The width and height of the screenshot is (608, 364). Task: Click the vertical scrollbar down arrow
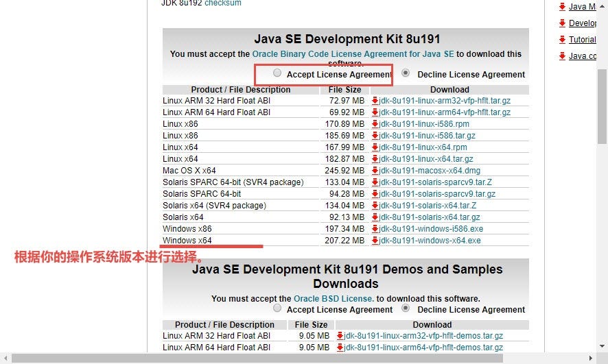click(x=603, y=346)
